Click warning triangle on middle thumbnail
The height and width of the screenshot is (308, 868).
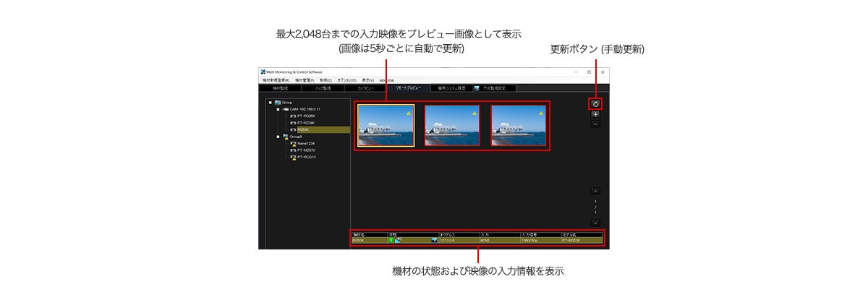pyautogui.click(x=475, y=114)
